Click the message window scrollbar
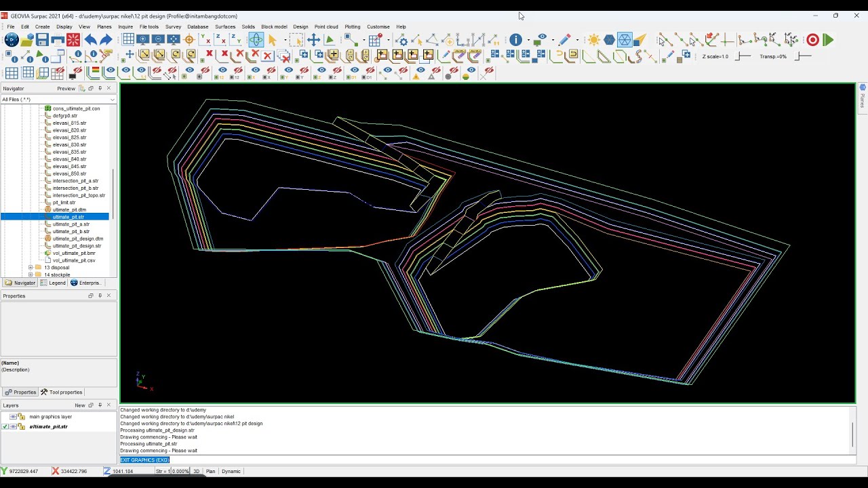 pos(852,434)
